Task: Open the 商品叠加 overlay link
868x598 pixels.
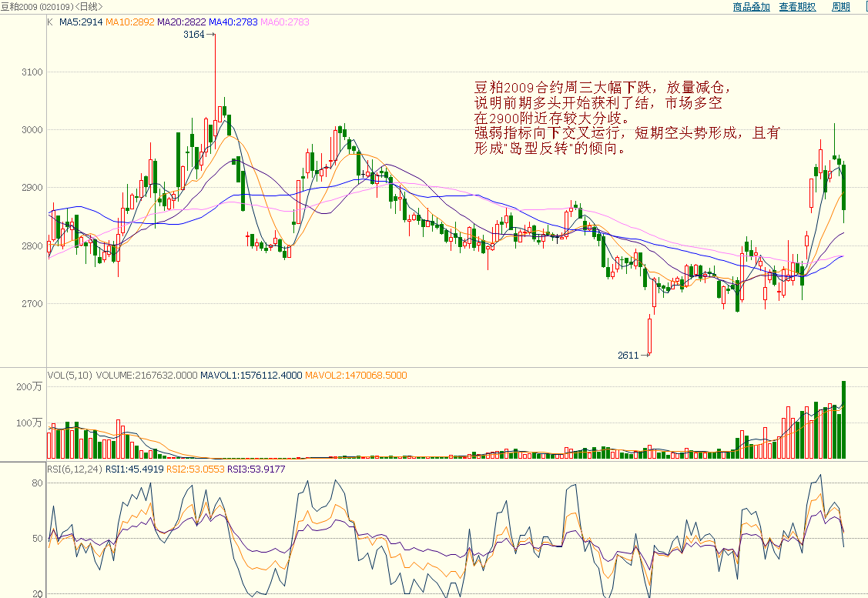Action: pyautogui.click(x=751, y=7)
